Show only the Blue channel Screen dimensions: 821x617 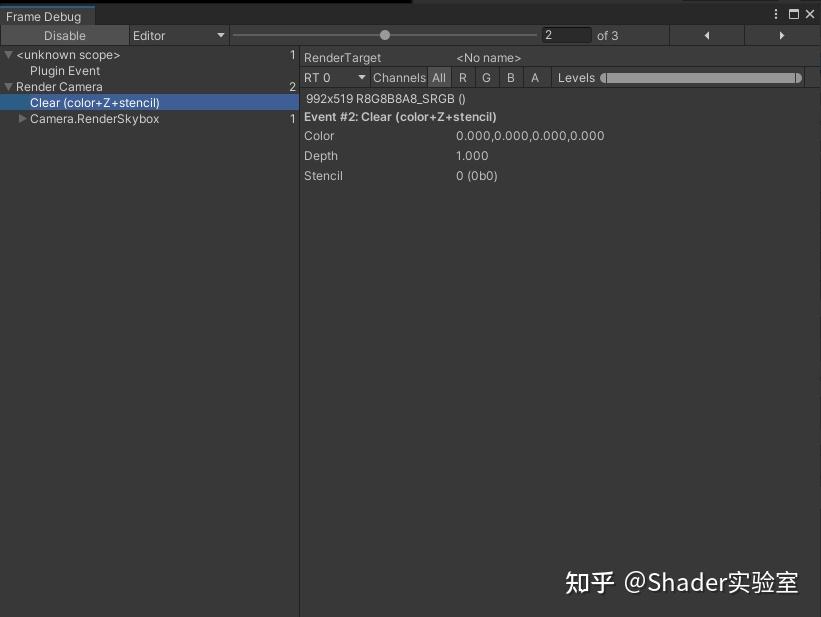[x=510, y=77]
